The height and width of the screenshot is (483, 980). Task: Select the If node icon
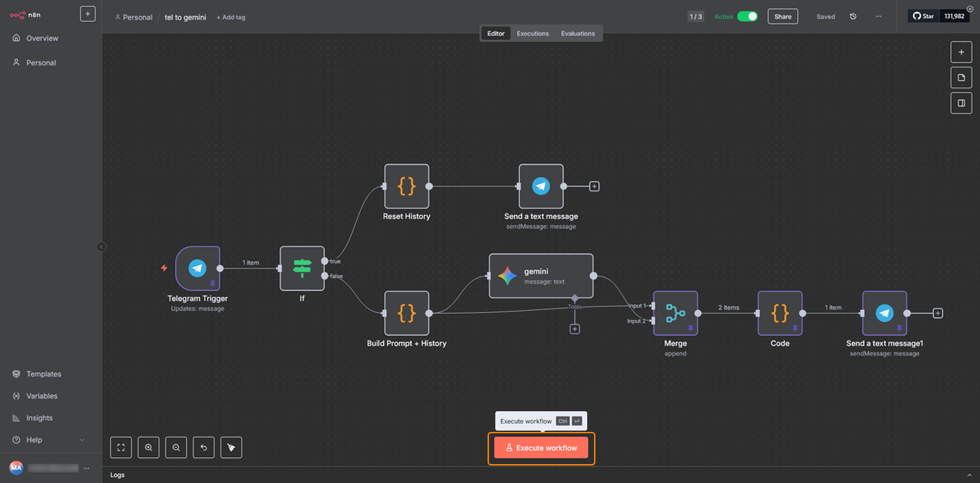(x=302, y=268)
